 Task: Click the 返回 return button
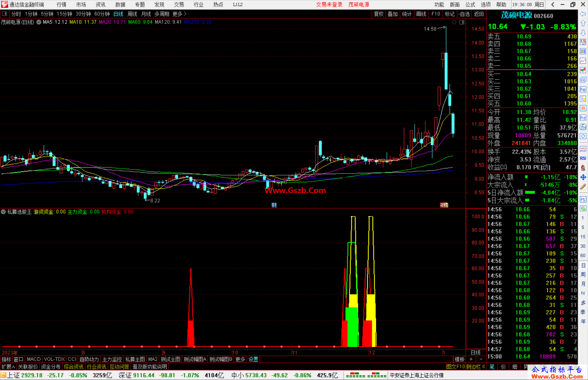tap(479, 14)
